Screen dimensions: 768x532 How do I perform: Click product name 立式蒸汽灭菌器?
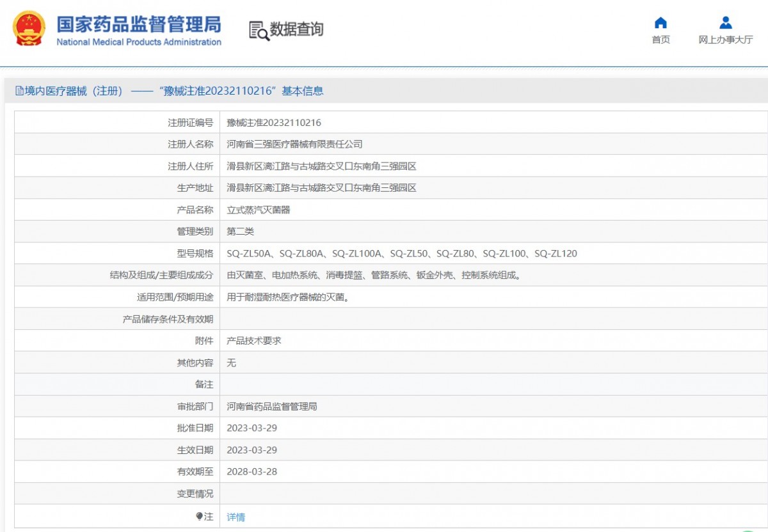[259, 210]
